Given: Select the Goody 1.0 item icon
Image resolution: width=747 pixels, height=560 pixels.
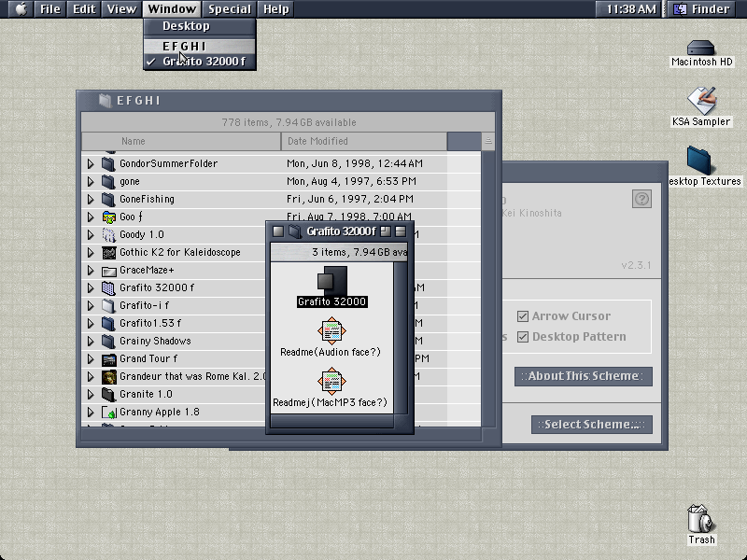Looking at the screenshot, I should (108, 235).
